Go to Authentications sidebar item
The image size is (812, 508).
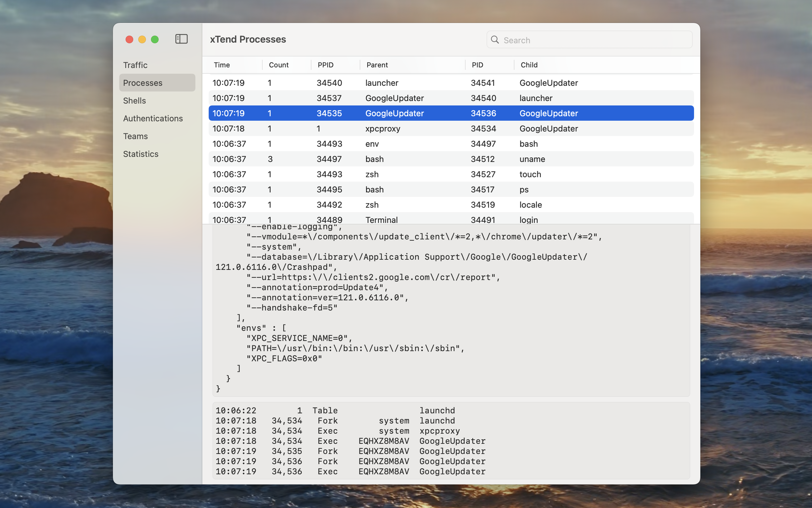pyautogui.click(x=153, y=118)
